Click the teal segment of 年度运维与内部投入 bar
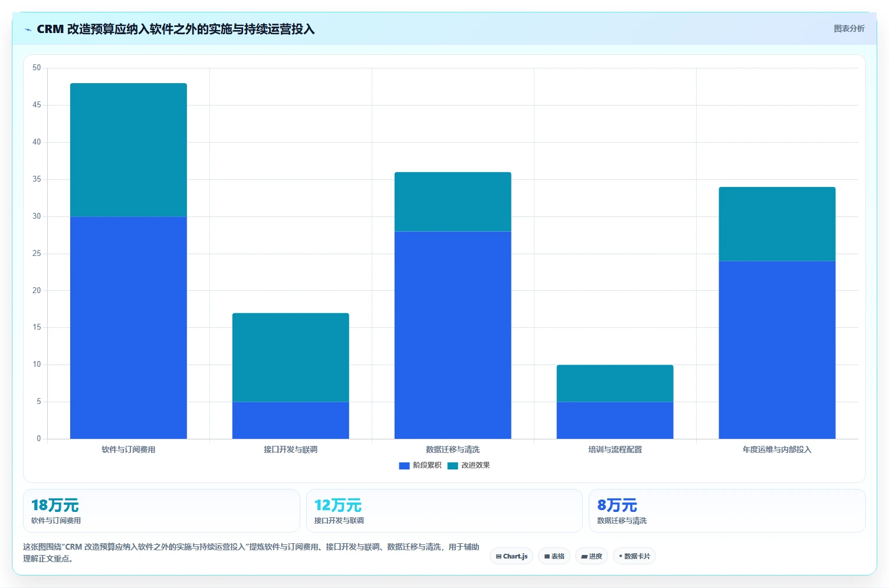The image size is (889, 588). coord(778,224)
